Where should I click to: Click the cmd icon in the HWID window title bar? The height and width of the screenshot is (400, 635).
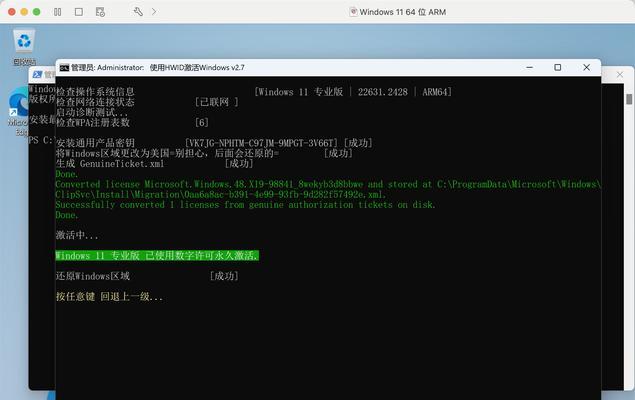coord(64,68)
